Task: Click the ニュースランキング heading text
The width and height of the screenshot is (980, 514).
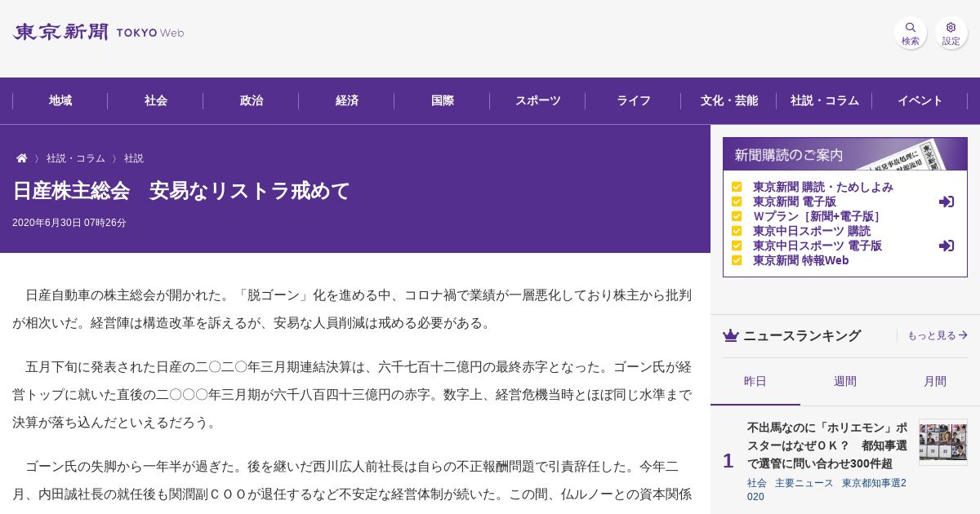Action: (x=802, y=335)
